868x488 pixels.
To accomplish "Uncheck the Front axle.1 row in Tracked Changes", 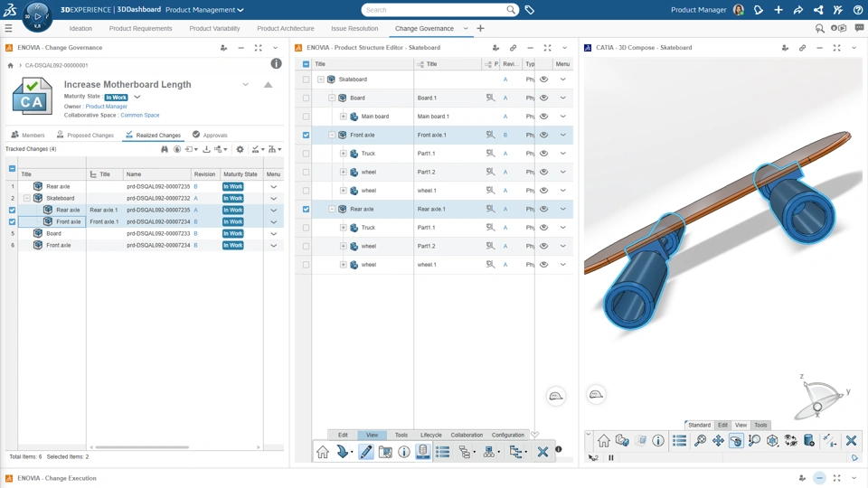I will click(12, 222).
